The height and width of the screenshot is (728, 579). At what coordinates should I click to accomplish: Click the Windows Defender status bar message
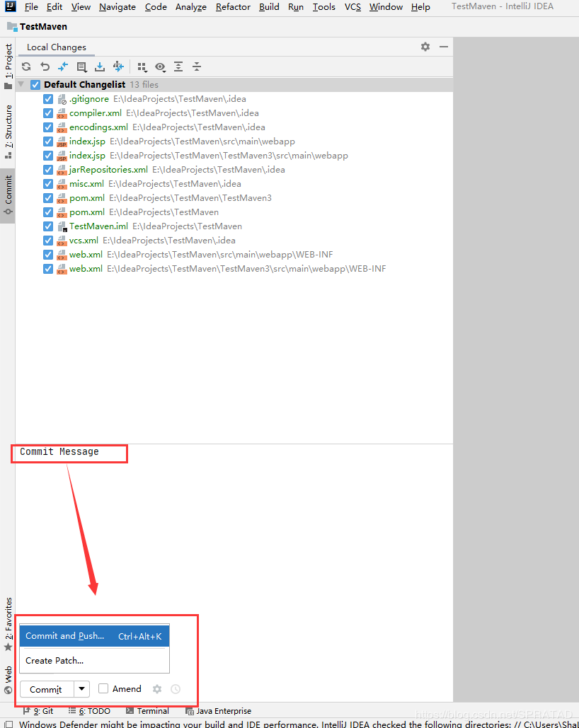298,724
